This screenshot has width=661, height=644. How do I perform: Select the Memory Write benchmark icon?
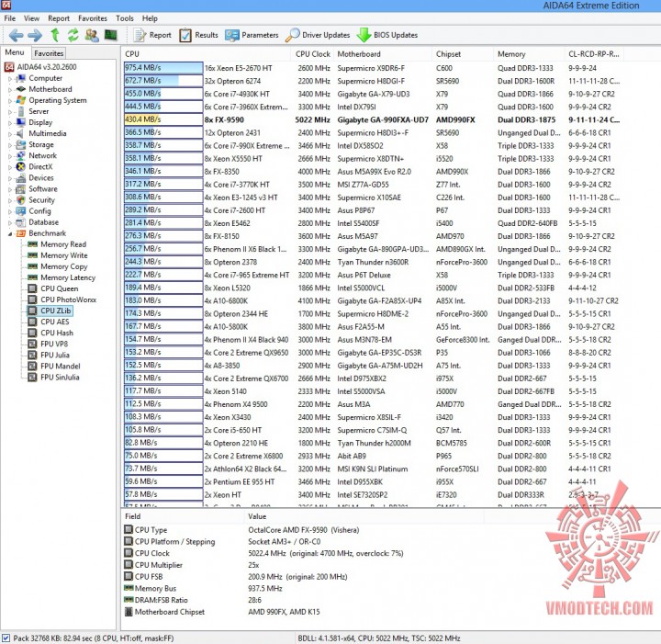32,255
